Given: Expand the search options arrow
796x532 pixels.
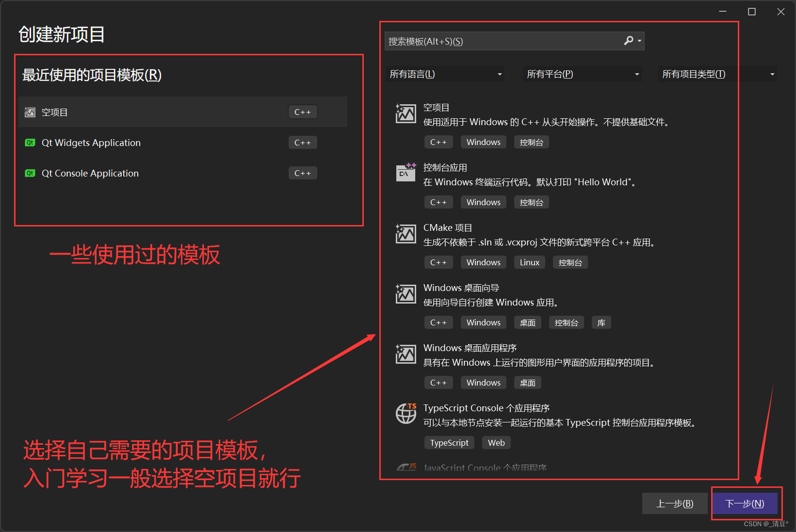Looking at the screenshot, I should pyautogui.click(x=640, y=41).
